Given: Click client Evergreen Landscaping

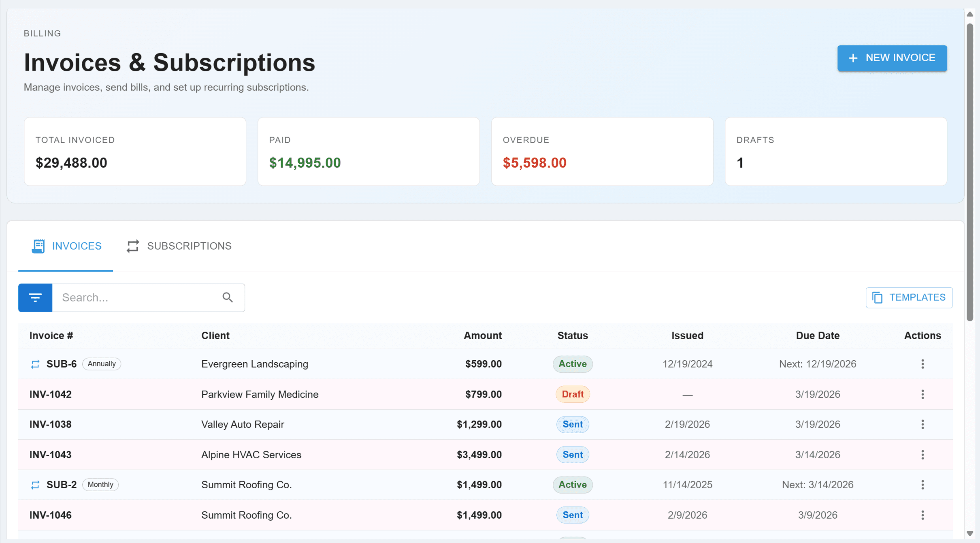Looking at the screenshot, I should pos(255,364).
